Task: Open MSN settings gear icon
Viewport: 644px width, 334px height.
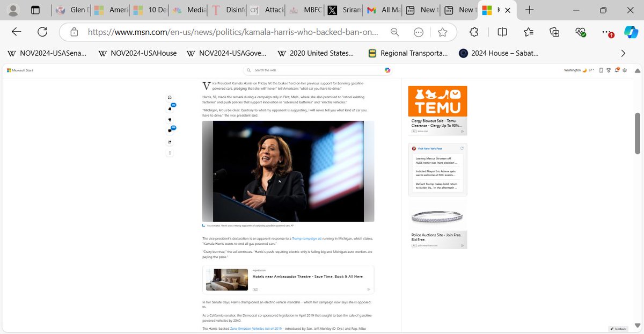Action: coord(624,70)
